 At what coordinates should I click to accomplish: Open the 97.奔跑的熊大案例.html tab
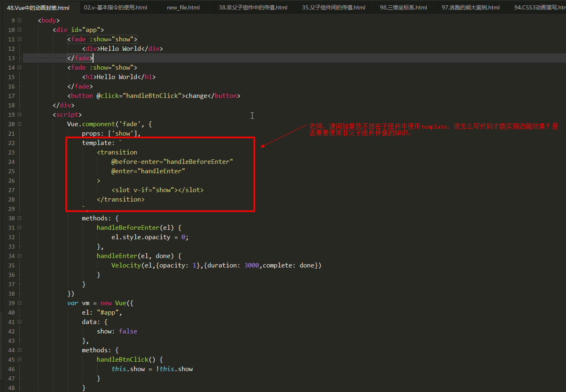tap(471, 7)
